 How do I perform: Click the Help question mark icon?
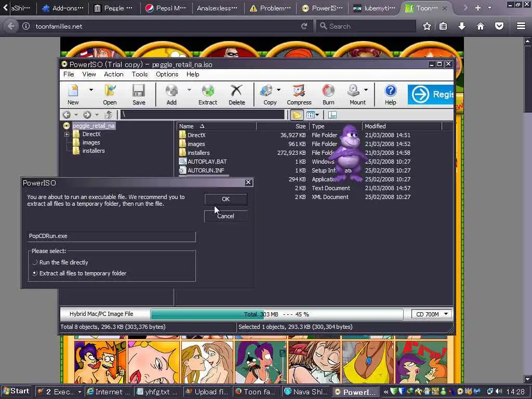pyautogui.click(x=391, y=95)
